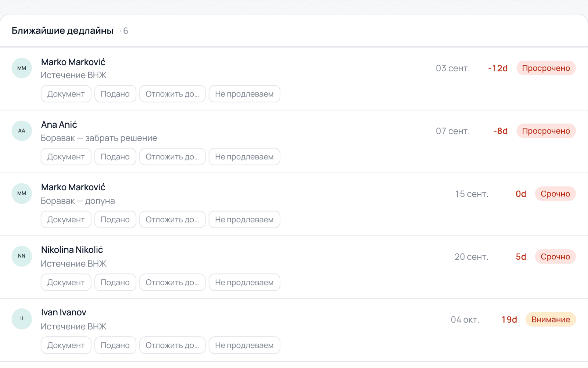The image size is (588, 368).
Task: Mark the 03 сент. deadline as Подано
Action: coord(115,94)
